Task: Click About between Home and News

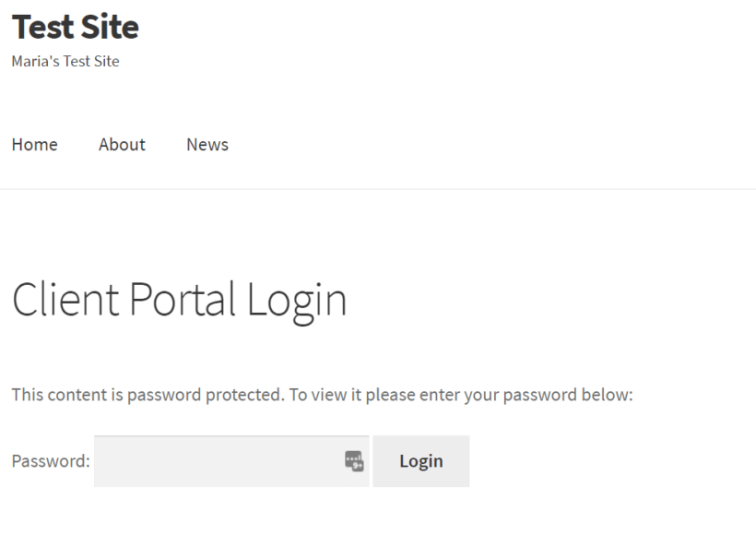Action: point(121,144)
